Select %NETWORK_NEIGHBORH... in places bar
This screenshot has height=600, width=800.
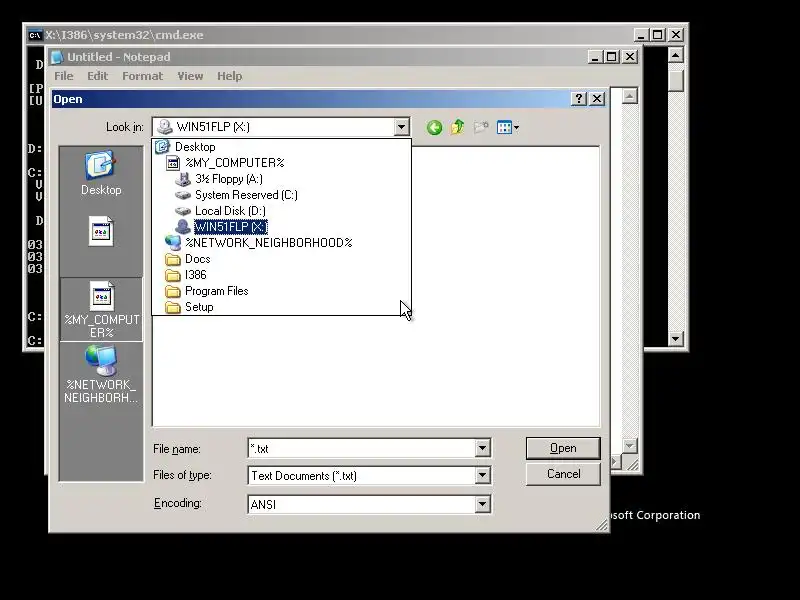point(101,374)
